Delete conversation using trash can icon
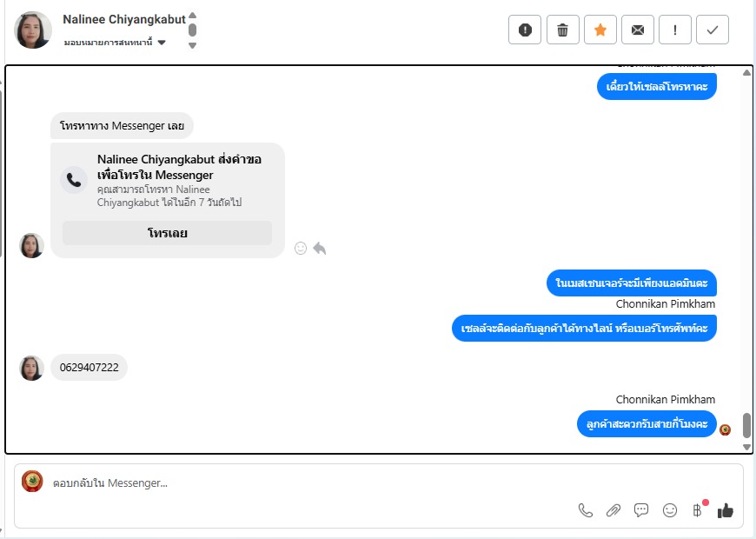The image size is (756, 539). (x=562, y=30)
